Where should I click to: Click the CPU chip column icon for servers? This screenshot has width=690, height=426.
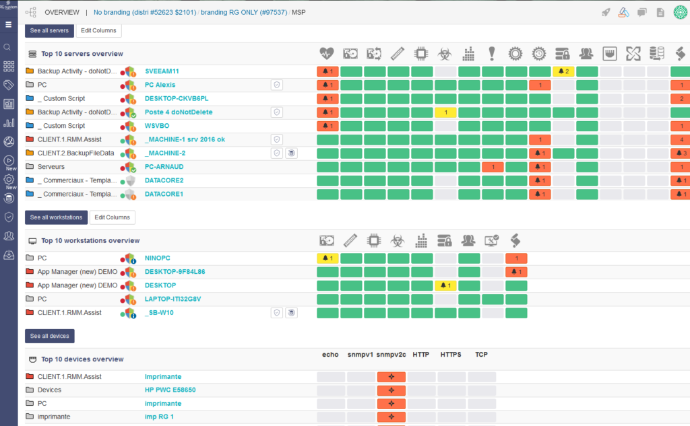[420, 53]
